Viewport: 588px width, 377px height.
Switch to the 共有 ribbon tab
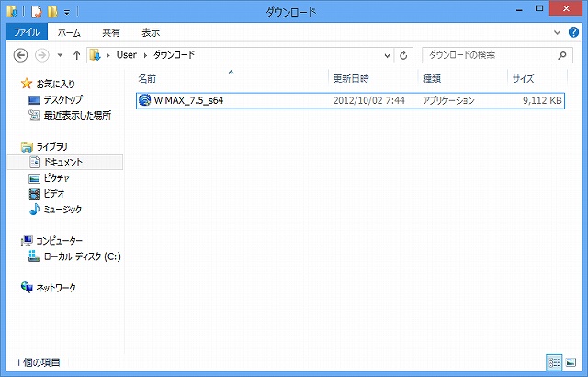pyautogui.click(x=111, y=32)
